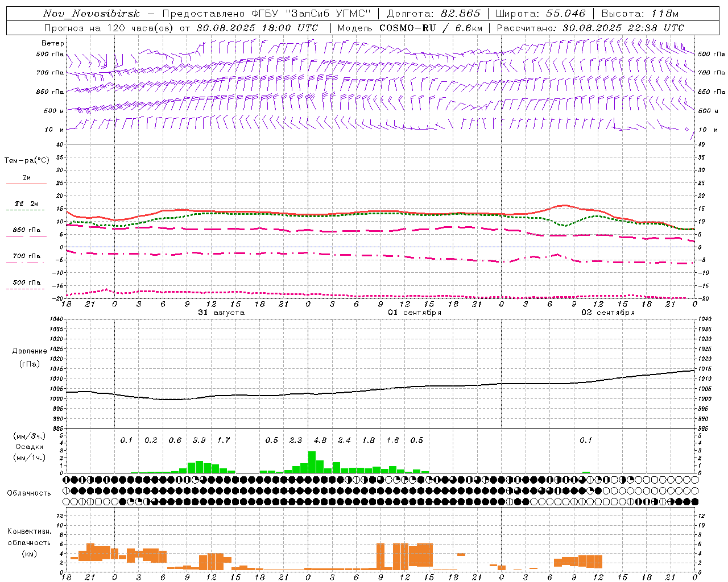728x582 pixels.
Task: Click the 'Тем-ра(°C)' temperature panel label
Action: coord(27,161)
